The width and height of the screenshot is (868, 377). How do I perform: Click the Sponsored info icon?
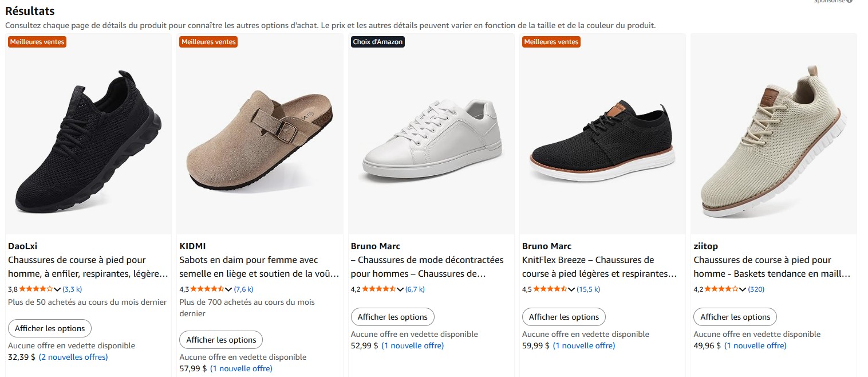pos(849,1)
